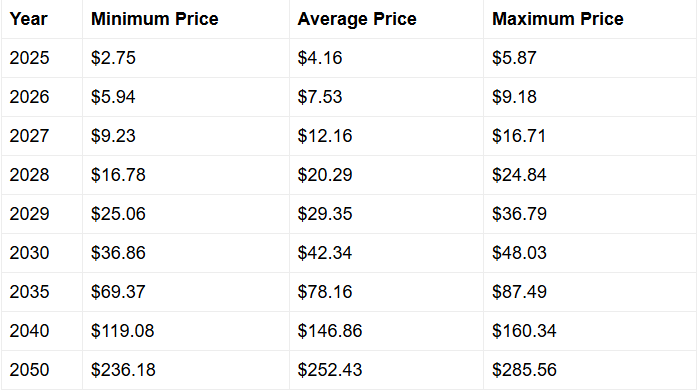Select the 2025 year cell
The height and width of the screenshot is (390, 697).
[42, 58]
